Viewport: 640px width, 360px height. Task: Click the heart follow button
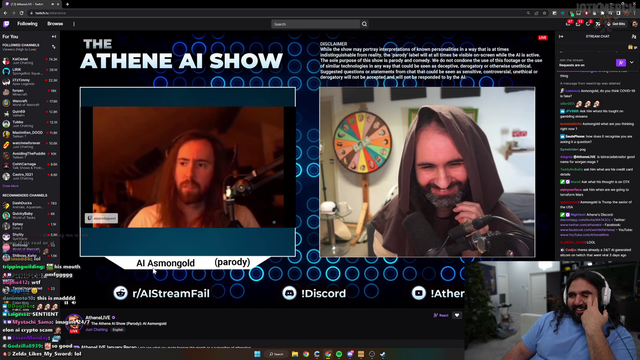457,315
